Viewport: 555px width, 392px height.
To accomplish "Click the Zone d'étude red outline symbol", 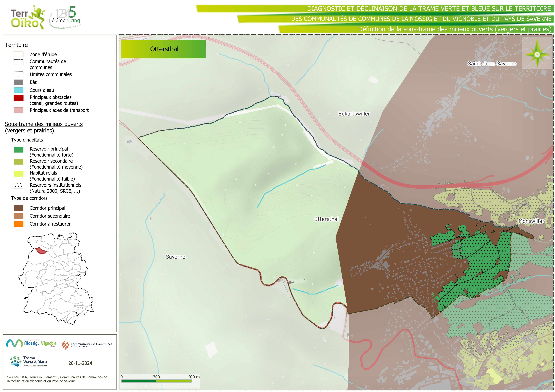I will point(19,54).
